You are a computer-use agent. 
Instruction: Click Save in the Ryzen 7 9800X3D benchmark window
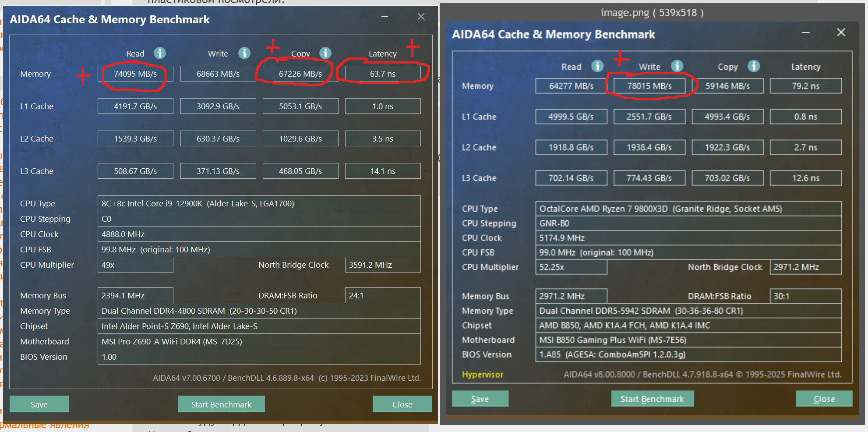(x=480, y=399)
